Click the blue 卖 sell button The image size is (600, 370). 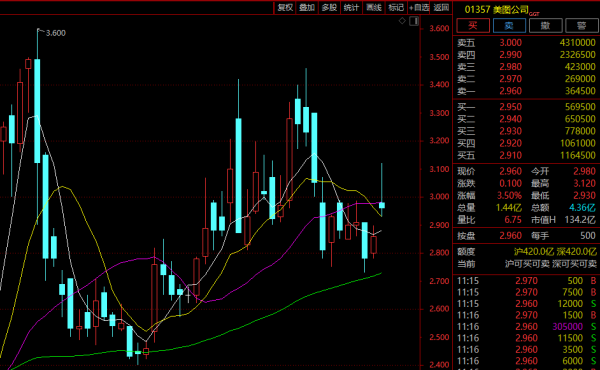(x=509, y=26)
